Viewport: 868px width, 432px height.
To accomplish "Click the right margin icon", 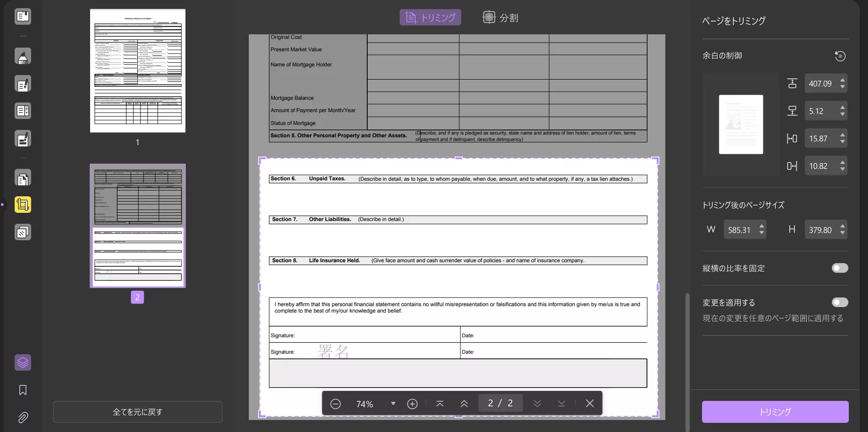I will pos(792,166).
